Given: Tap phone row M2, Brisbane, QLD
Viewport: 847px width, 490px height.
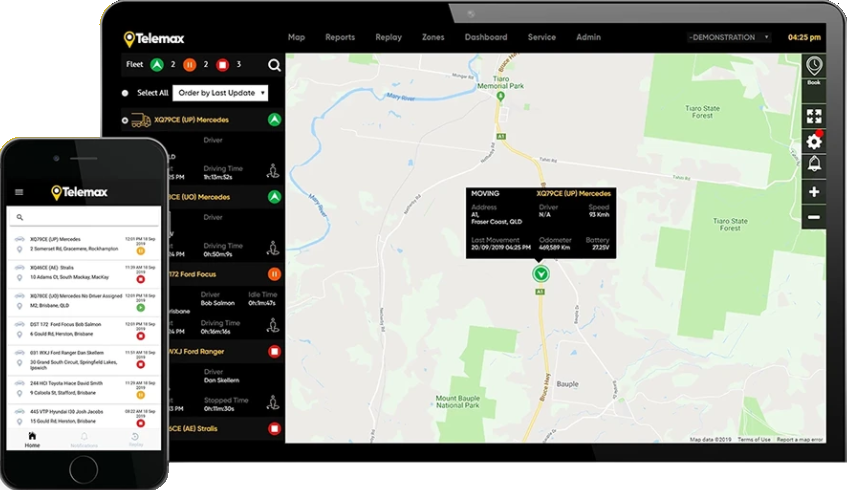Looking at the screenshot, I should pos(84,301).
